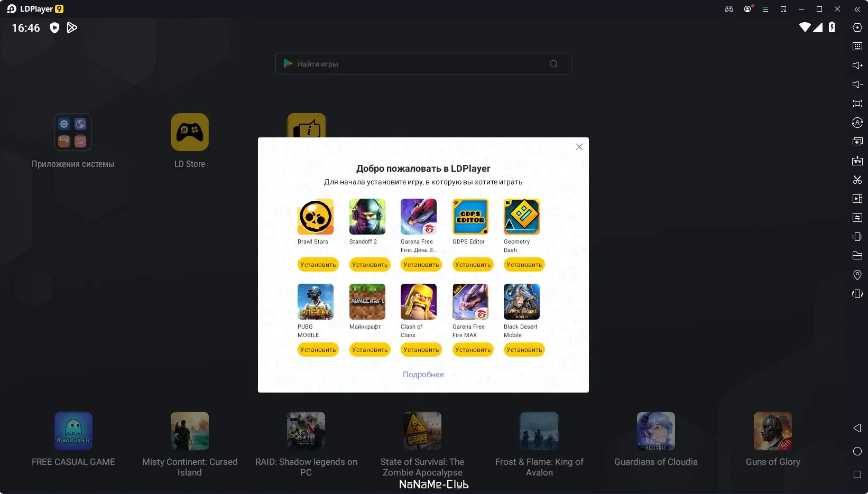Click the Play Store icon in status bar

click(x=72, y=27)
